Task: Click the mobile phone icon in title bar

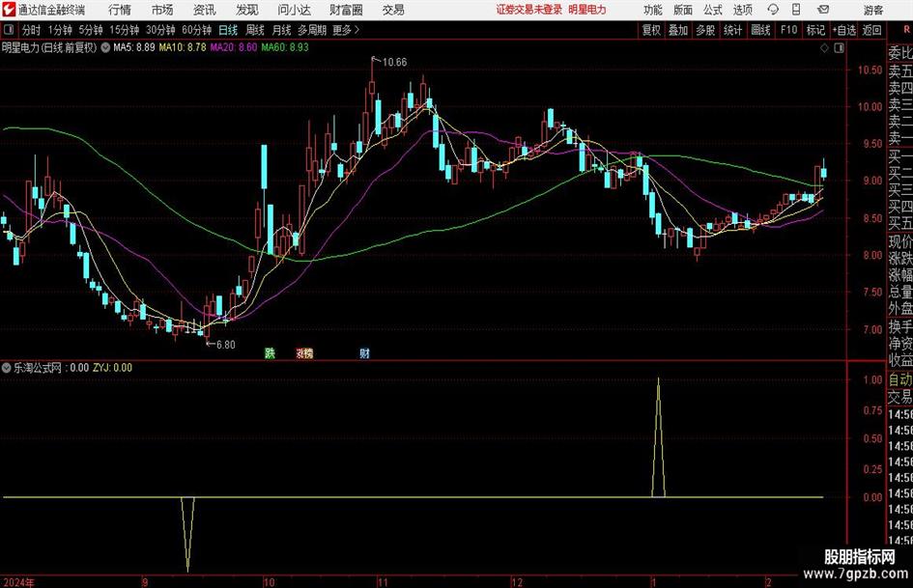Action: [x=796, y=10]
